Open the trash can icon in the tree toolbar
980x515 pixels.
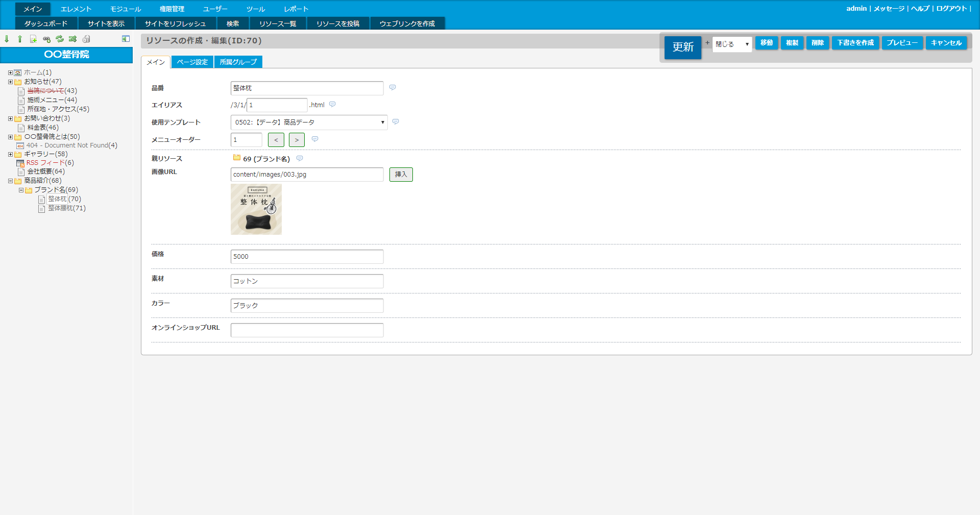pos(86,39)
